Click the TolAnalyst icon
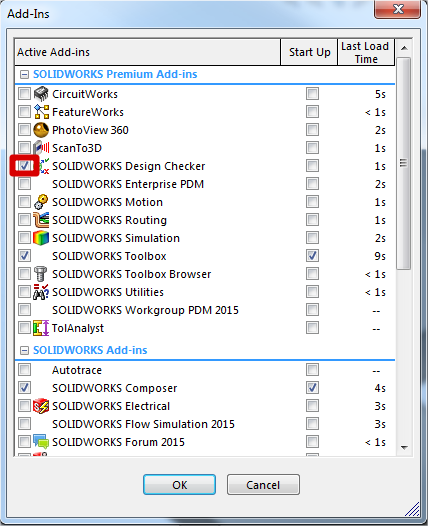 click(x=41, y=328)
